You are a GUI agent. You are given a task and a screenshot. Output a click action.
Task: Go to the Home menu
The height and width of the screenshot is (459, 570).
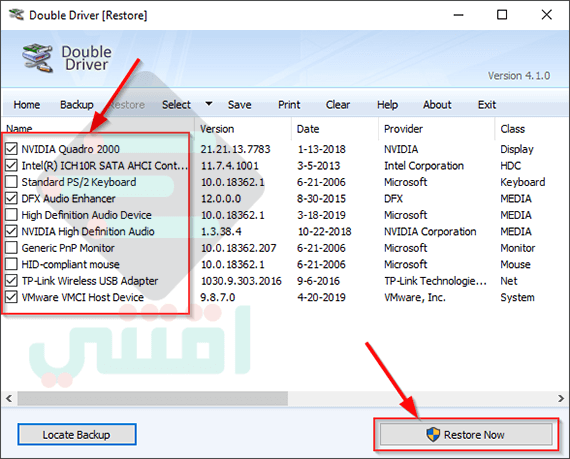27,105
